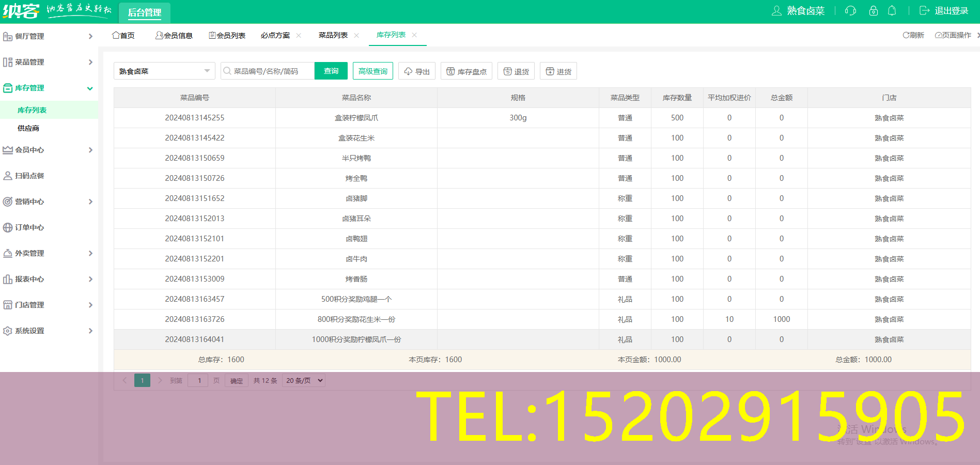Click the customer service headset icon

pyautogui.click(x=850, y=11)
